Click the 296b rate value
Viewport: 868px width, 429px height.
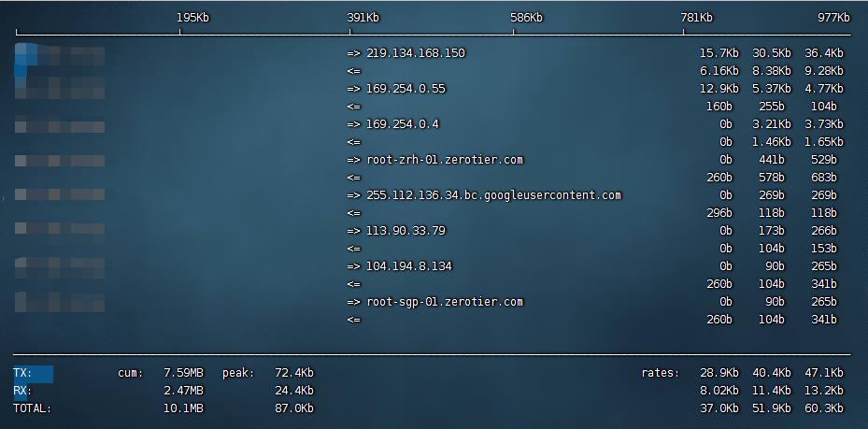tap(719, 213)
